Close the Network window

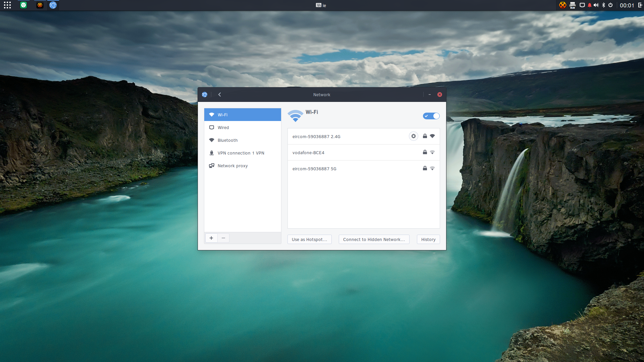coord(440,95)
